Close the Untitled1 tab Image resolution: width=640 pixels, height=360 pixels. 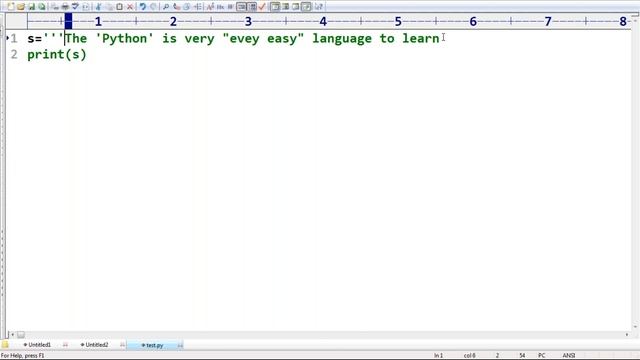(65, 345)
